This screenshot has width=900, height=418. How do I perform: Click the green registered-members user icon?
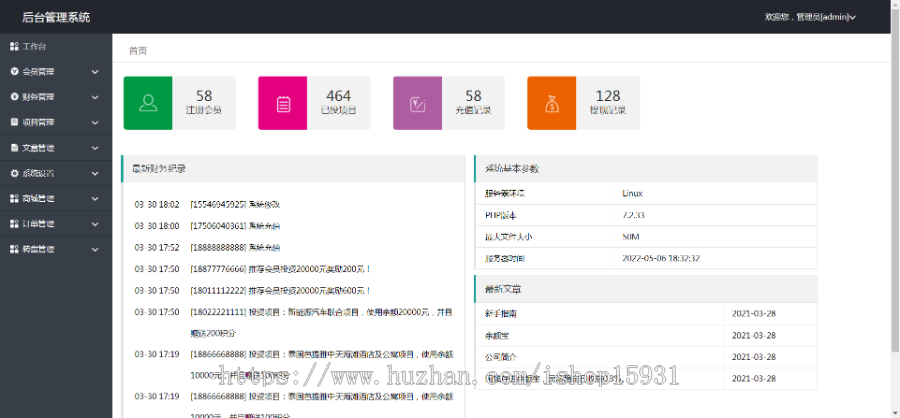148,103
